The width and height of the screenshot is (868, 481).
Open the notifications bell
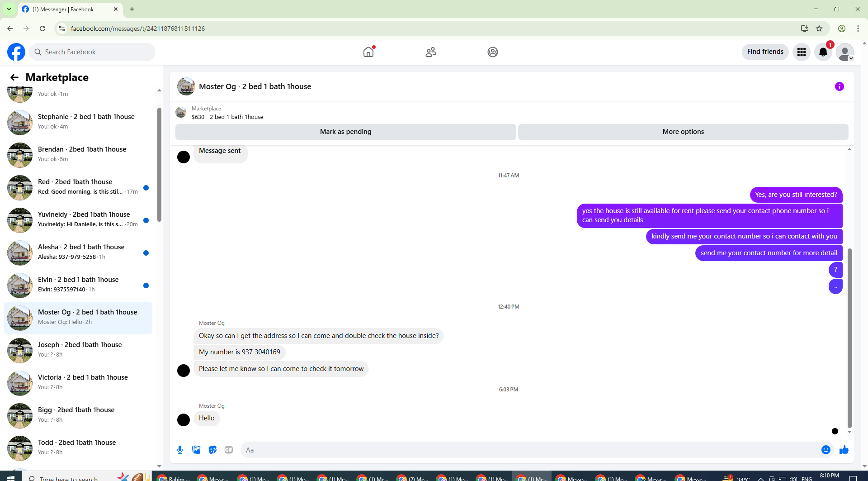coord(823,52)
